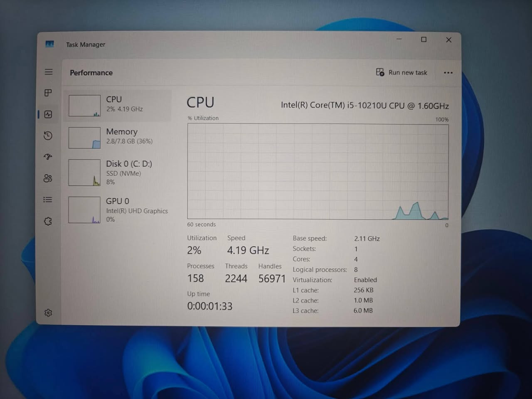Open Task Manager settings gear
532x399 pixels.
(48, 313)
